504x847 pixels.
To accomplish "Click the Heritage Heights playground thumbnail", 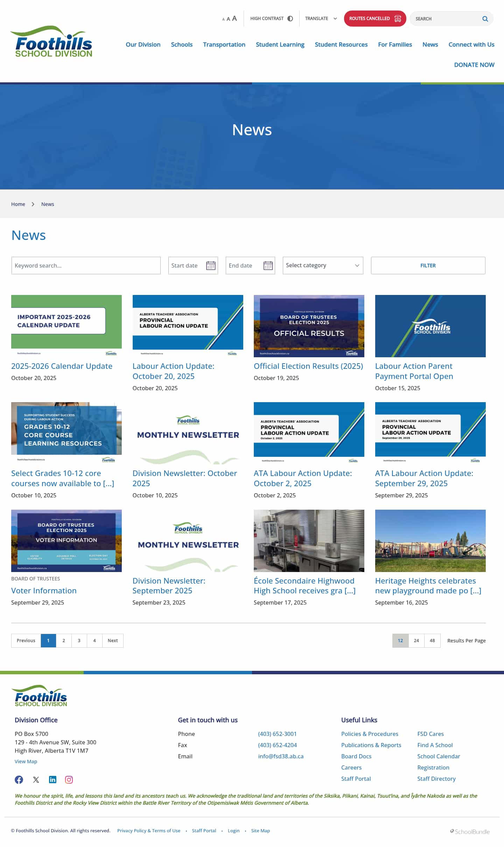I will tap(430, 540).
